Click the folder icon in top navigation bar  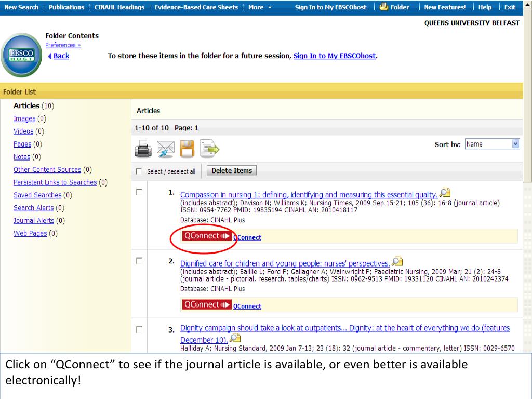tap(383, 6)
